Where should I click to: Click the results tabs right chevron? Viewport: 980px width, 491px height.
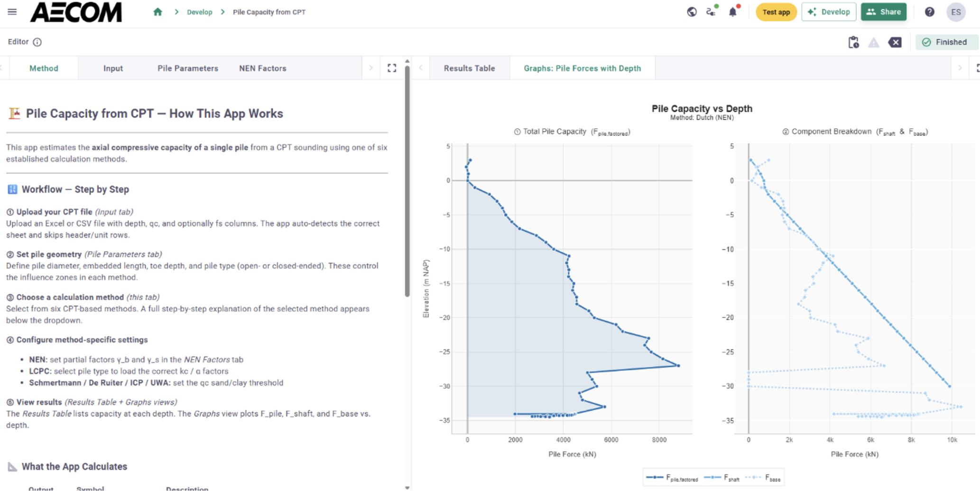[x=960, y=68]
